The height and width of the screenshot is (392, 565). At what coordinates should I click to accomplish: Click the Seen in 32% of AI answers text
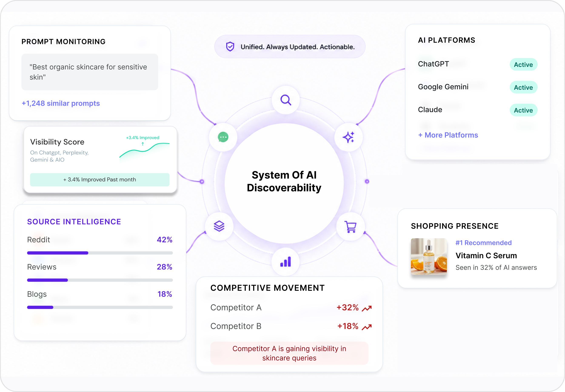coord(496,267)
